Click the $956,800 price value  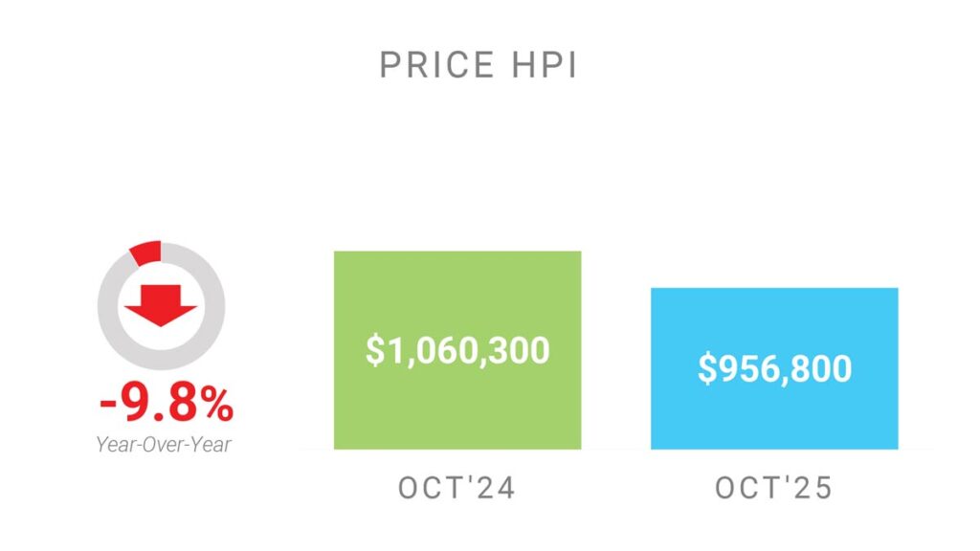pyautogui.click(x=774, y=368)
